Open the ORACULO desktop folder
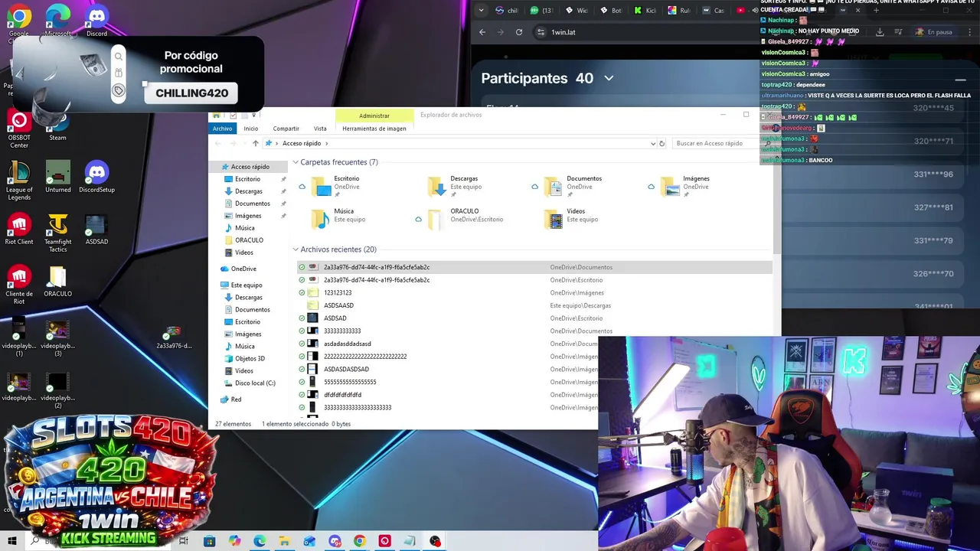Viewport: 980px width, 551px height. 57,281
